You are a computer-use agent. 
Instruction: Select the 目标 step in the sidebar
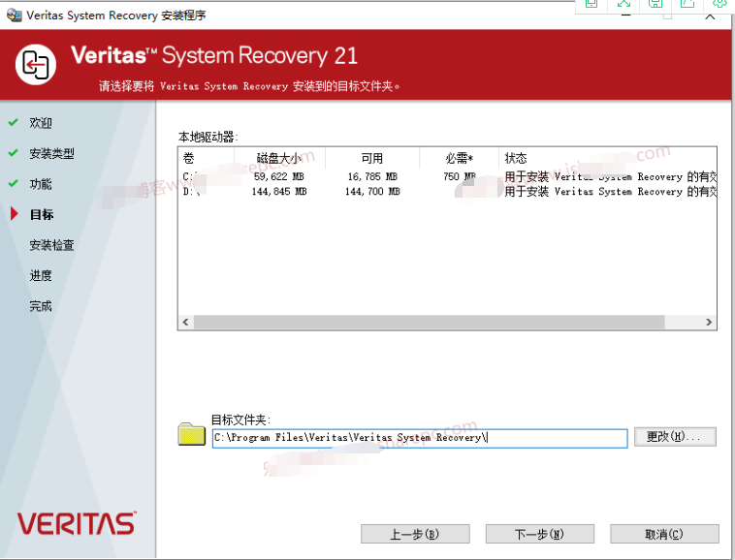pyautogui.click(x=42, y=214)
